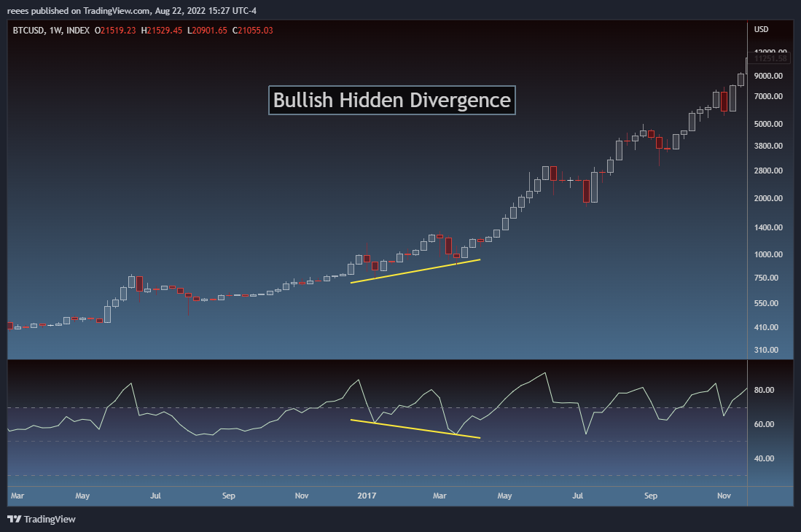Click the Mar label left of May
Image resolution: width=801 pixels, height=532 pixels.
click(17, 496)
